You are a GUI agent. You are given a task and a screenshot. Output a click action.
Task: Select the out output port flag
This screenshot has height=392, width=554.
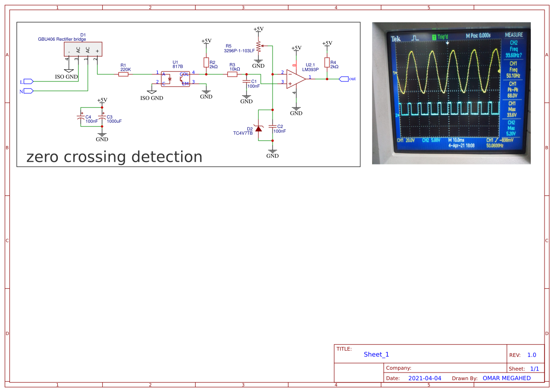click(345, 78)
